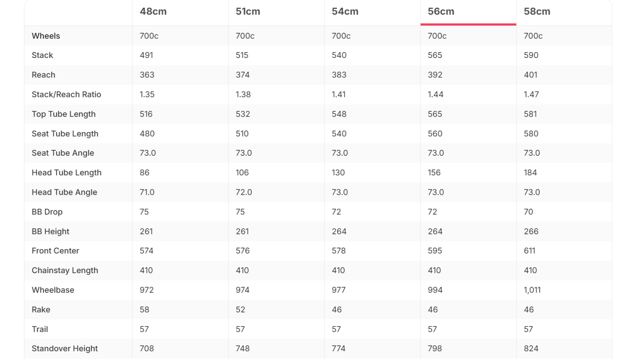The image size is (644, 362).
Task: Click the Wheelbase row label
Action: (53, 290)
